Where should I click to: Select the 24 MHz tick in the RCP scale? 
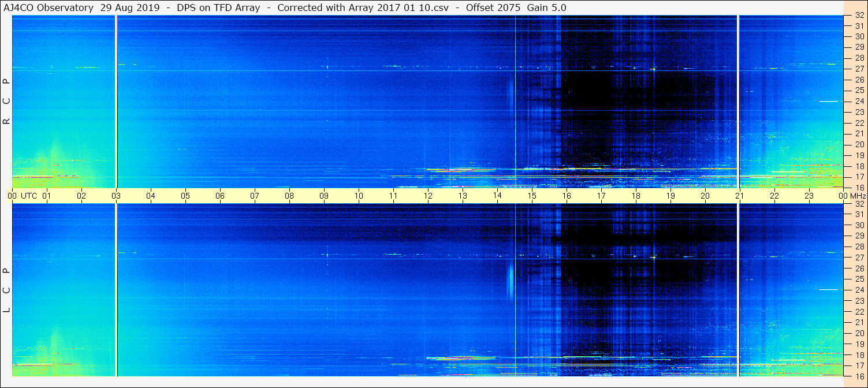coord(859,101)
